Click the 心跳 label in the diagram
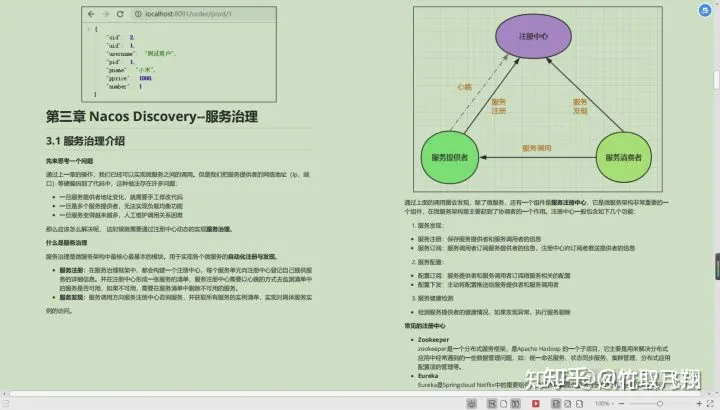The height and width of the screenshot is (410, 720). click(464, 87)
